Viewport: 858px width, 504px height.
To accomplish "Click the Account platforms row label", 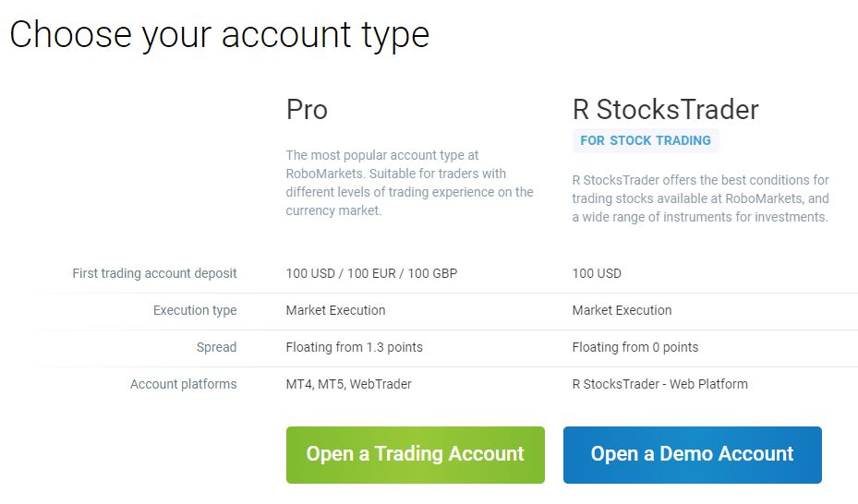I will tap(183, 384).
